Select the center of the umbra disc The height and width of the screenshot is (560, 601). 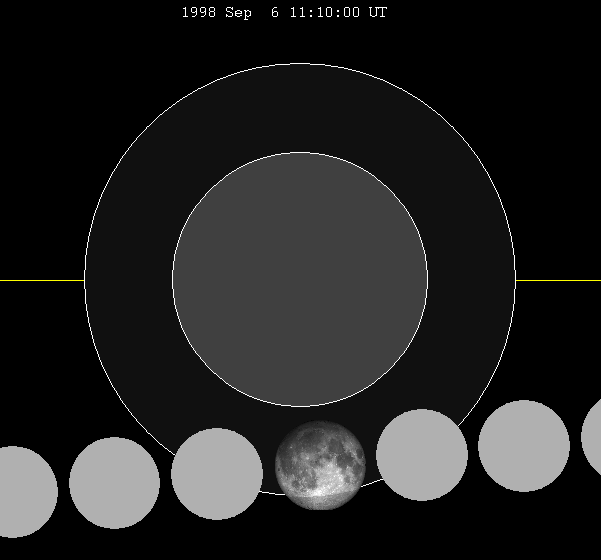[x=300, y=280]
